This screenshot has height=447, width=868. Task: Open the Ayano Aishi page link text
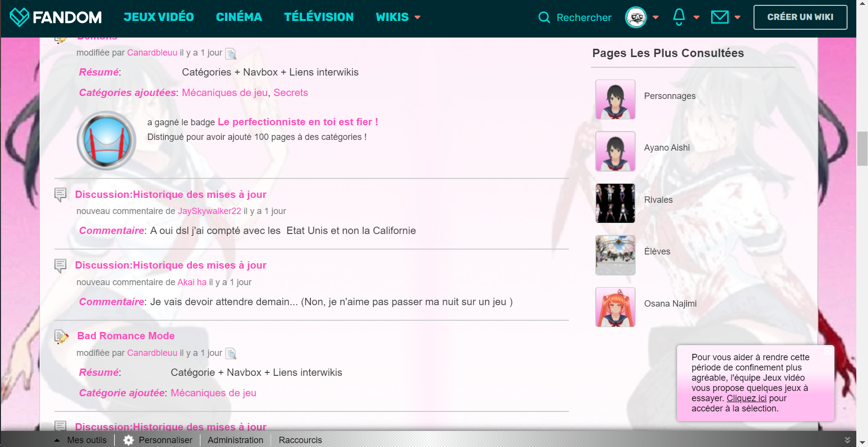(x=667, y=148)
